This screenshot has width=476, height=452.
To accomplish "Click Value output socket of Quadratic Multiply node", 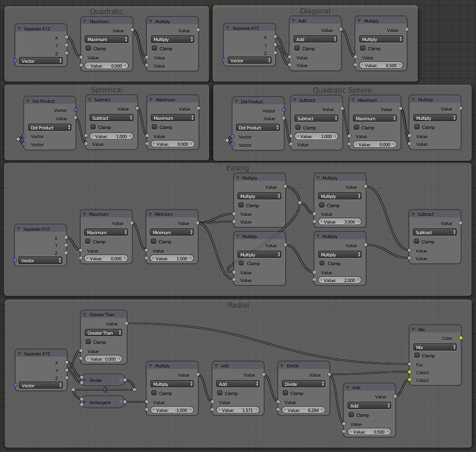I will point(198,30).
